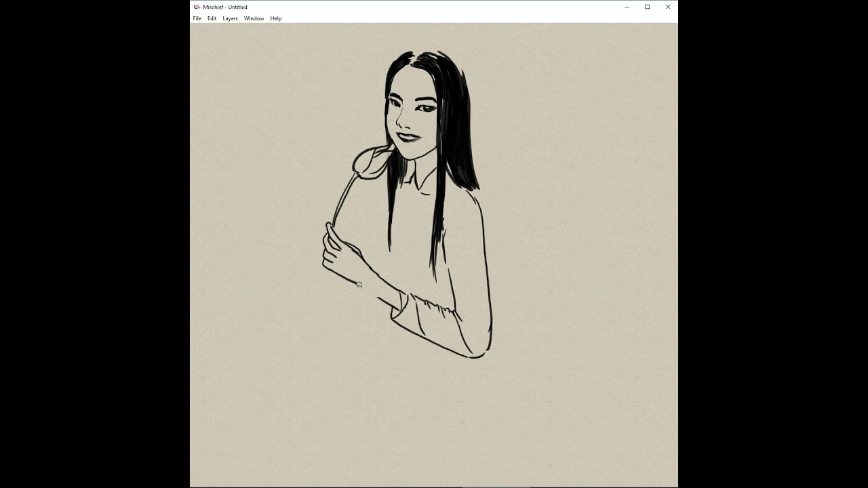868x488 pixels.
Task: Open the Edit menu
Action: (x=212, y=18)
